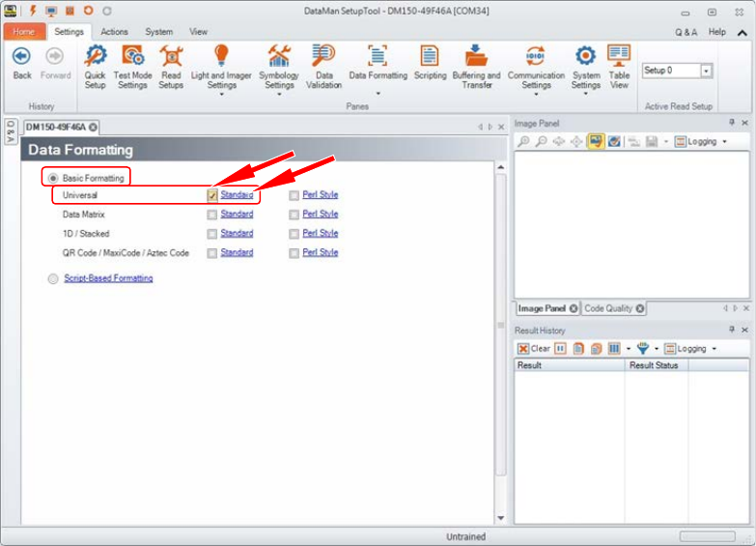Expand System Settings dropdown arrow
The width and height of the screenshot is (756, 546).
tap(585, 95)
